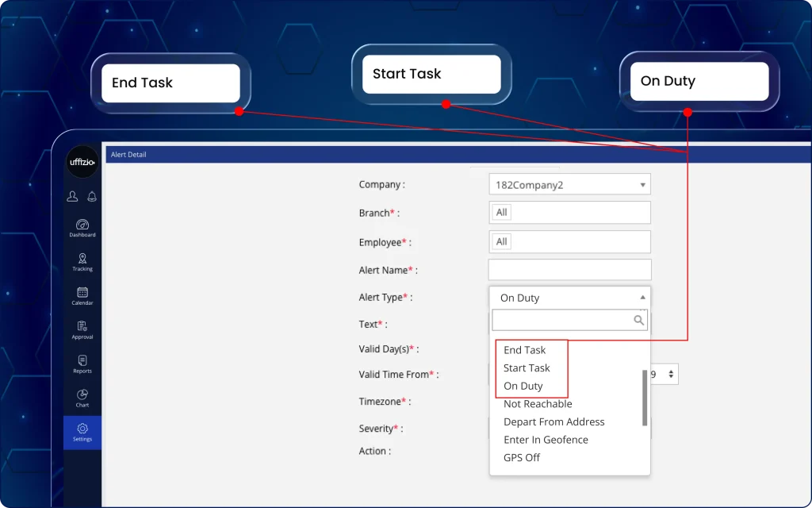This screenshot has width=812, height=508.
Task: Click the 'Valid Time From' field label
Action: point(399,375)
